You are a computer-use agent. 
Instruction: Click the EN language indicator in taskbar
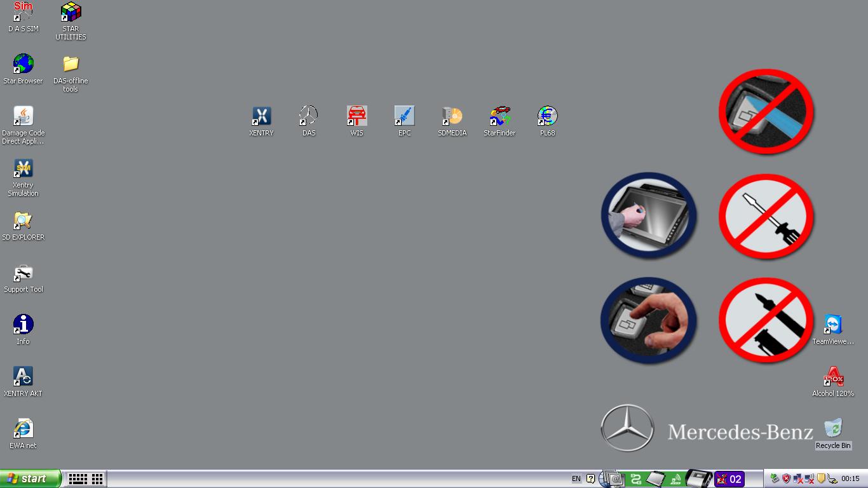[576, 478]
